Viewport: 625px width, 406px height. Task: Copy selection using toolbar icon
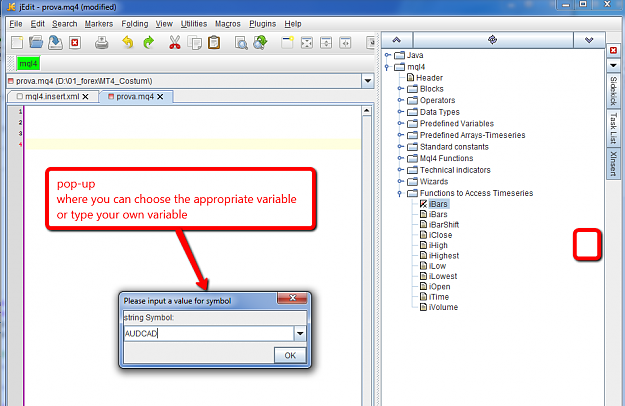click(195, 42)
